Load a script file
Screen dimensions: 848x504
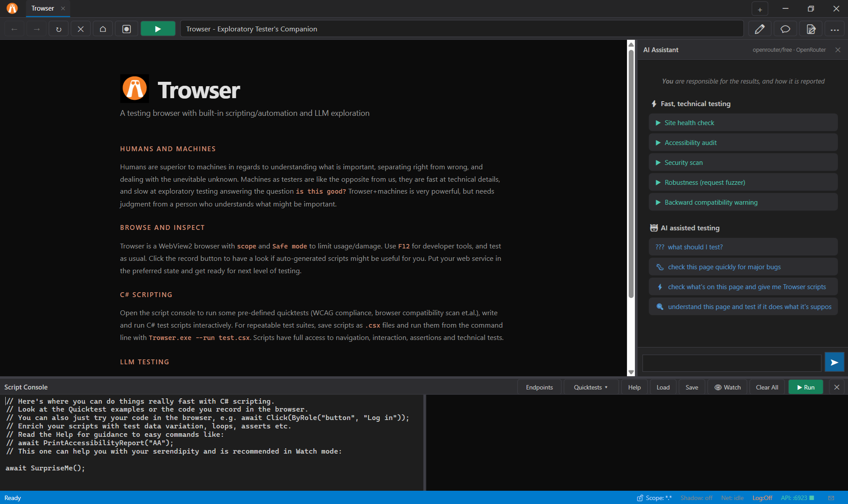663,387
